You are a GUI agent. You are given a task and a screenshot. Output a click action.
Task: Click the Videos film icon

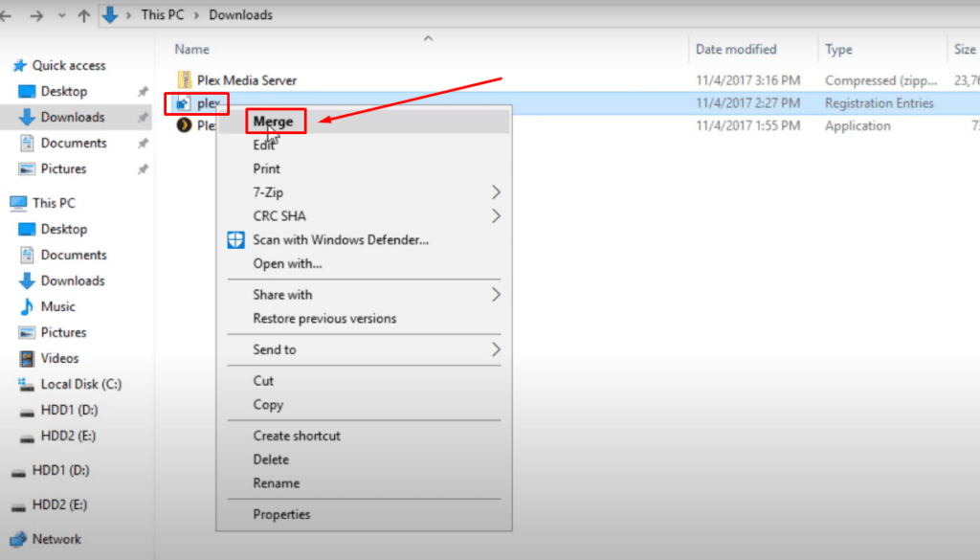(x=26, y=359)
